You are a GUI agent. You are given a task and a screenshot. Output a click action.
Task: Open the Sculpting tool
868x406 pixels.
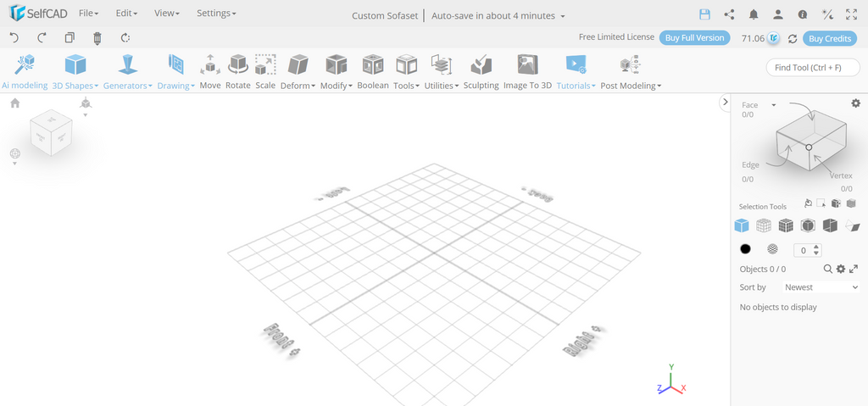(x=481, y=71)
